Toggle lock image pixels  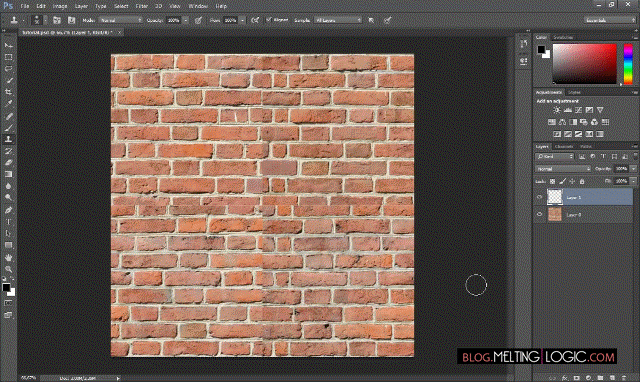562,181
